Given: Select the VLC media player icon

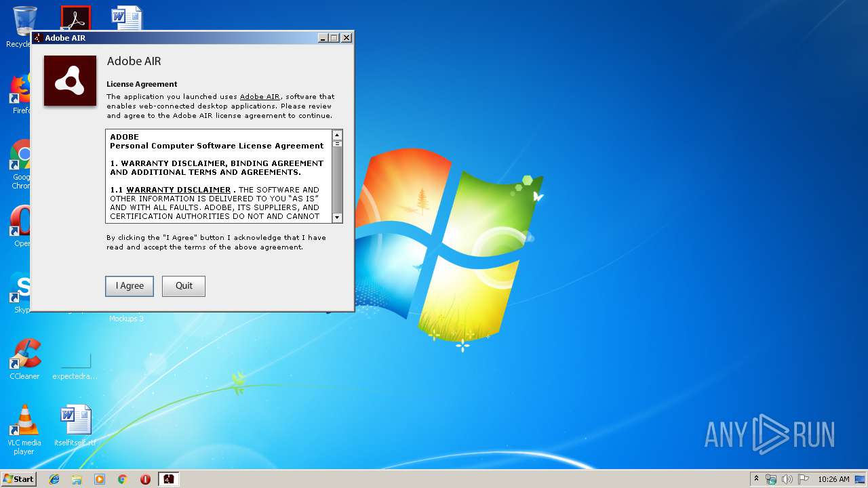Looking at the screenshot, I should click(x=24, y=430).
